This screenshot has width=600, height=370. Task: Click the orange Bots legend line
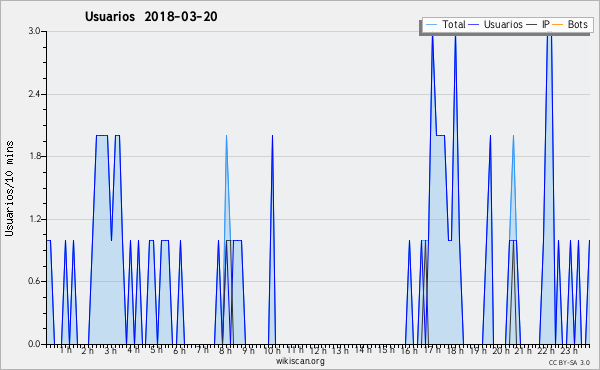(x=558, y=25)
